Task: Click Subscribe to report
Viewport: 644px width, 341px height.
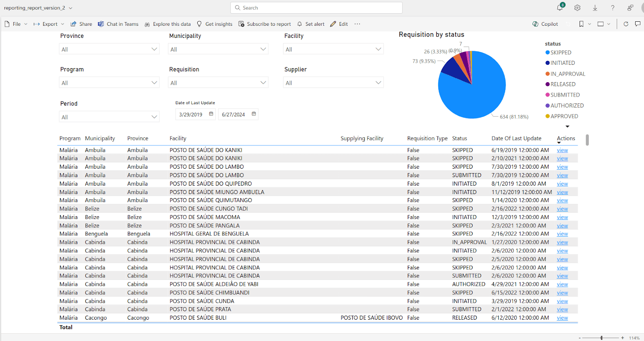Action: (264, 24)
